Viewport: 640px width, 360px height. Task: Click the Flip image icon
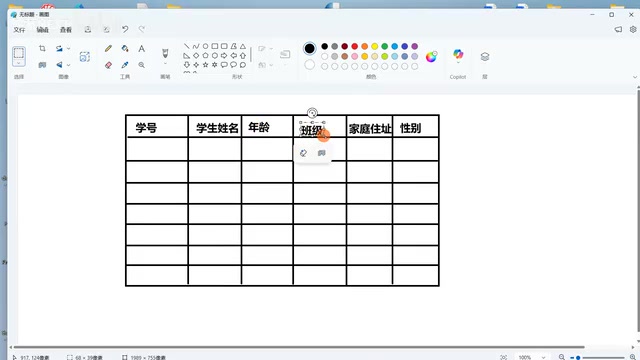(x=59, y=65)
